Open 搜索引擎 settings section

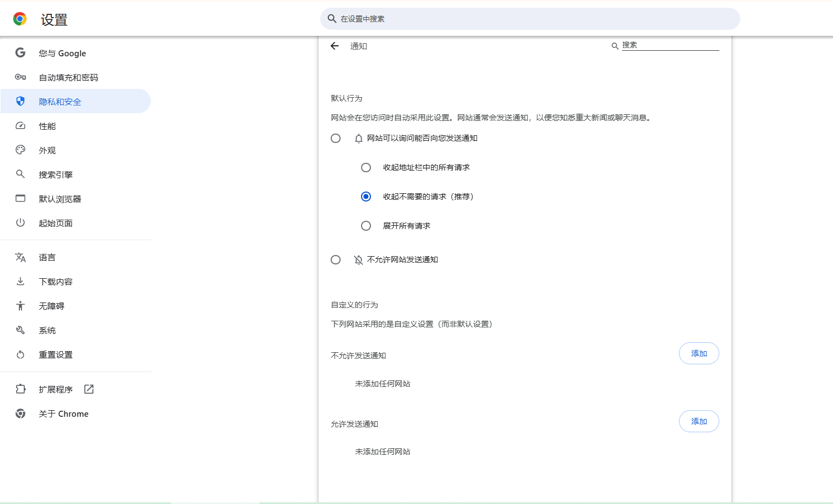[x=76, y=174]
